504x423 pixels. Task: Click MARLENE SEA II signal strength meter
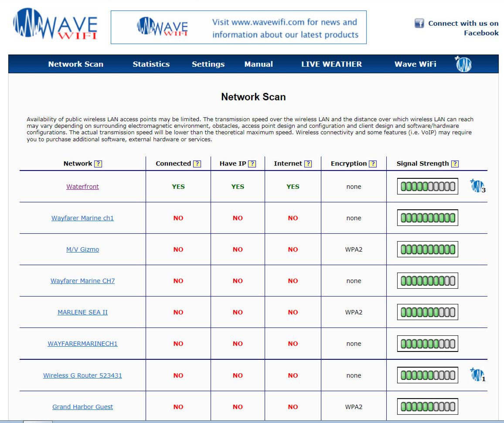pyautogui.click(x=428, y=312)
